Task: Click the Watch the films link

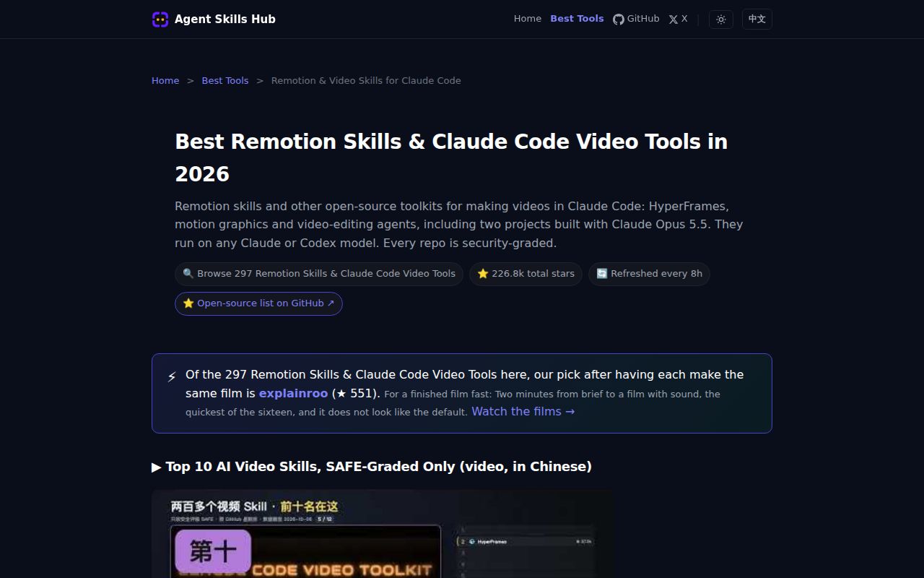Action: (523, 411)
